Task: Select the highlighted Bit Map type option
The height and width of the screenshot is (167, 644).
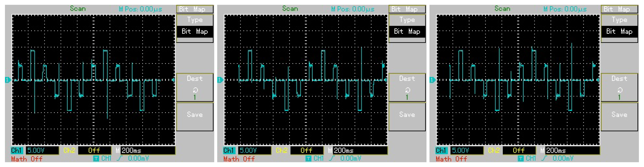Action: click(x=195, y=32)
